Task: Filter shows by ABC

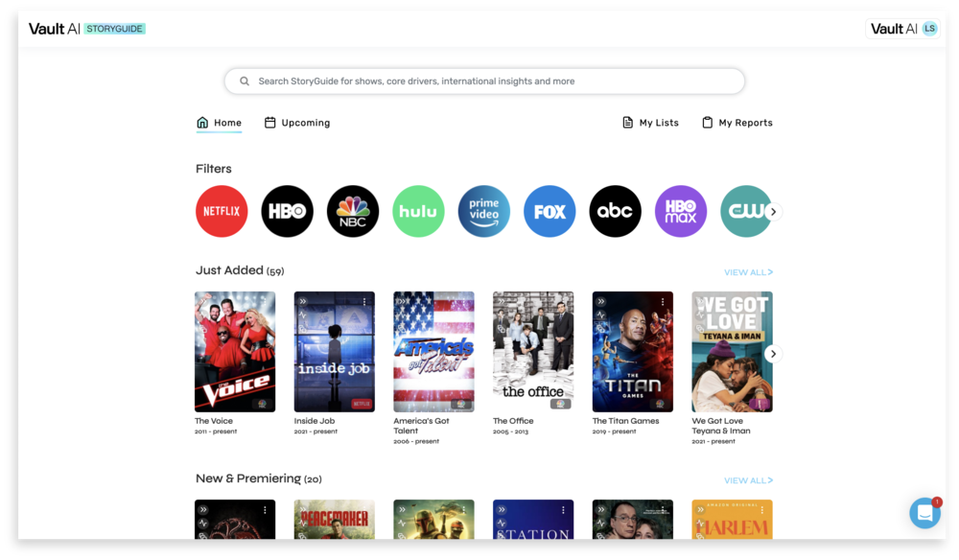Action: (x=616, y=212)
